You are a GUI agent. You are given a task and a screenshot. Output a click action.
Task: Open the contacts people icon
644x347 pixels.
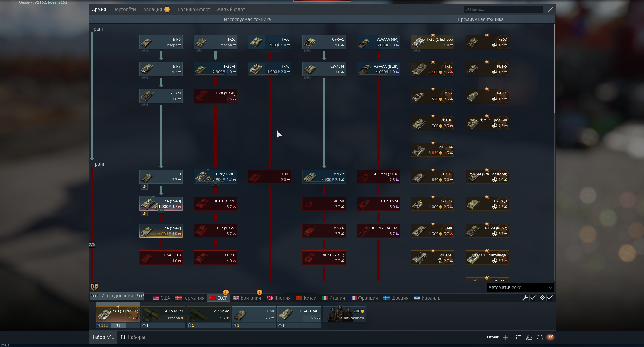pyautogui.click(x=529, y=337)
